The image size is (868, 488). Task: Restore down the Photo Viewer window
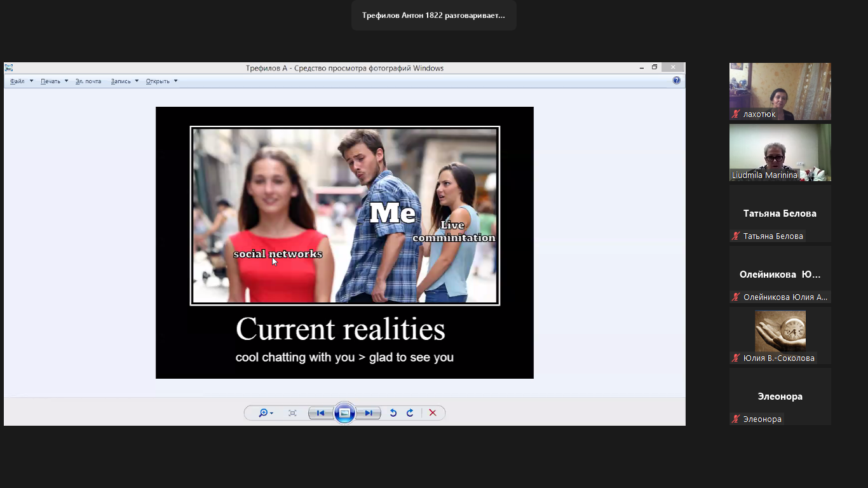tap(654, 67)
